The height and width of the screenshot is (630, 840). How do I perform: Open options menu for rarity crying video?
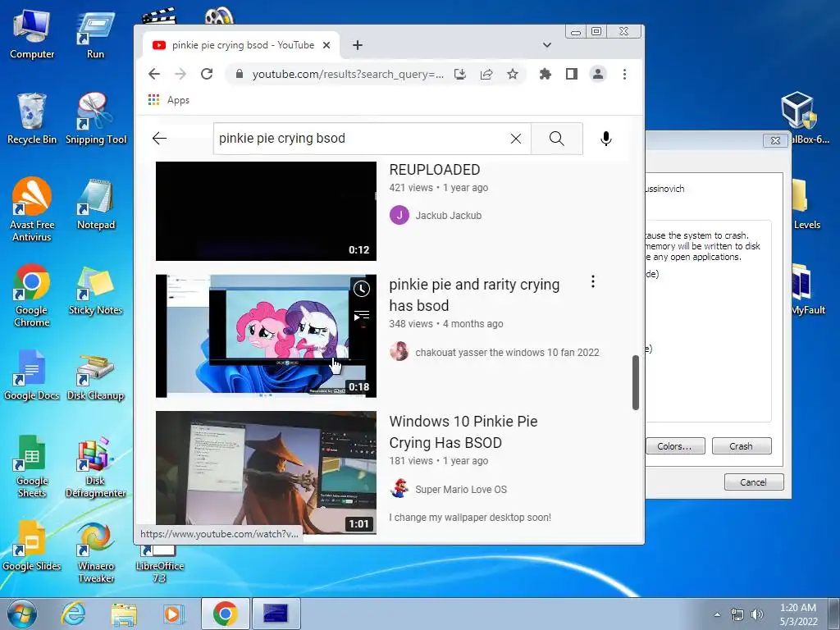point(592,282)
